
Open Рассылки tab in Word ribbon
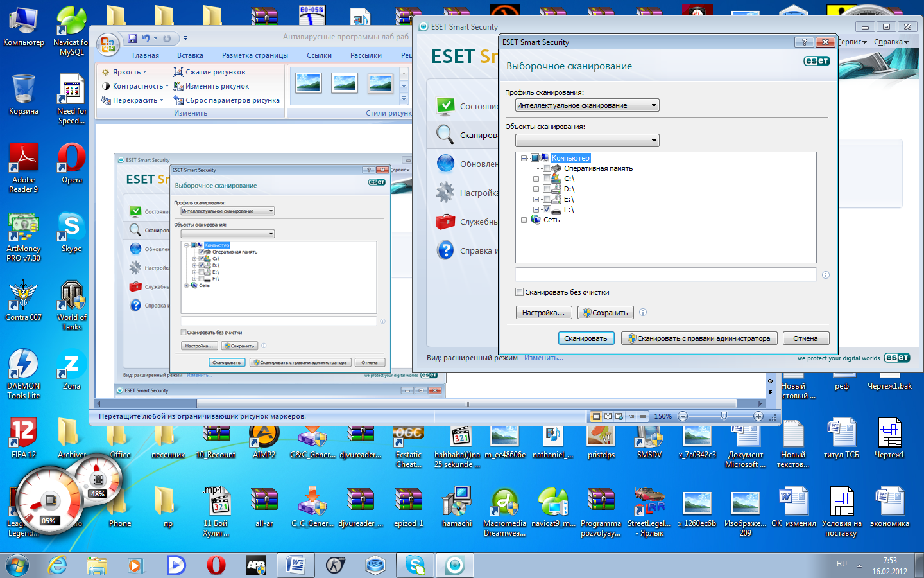click(366, 55)
